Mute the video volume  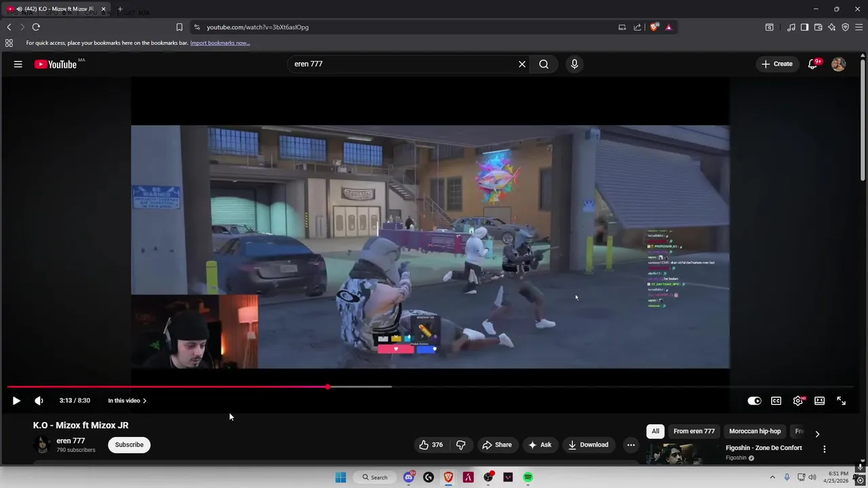tap(39, 401)
